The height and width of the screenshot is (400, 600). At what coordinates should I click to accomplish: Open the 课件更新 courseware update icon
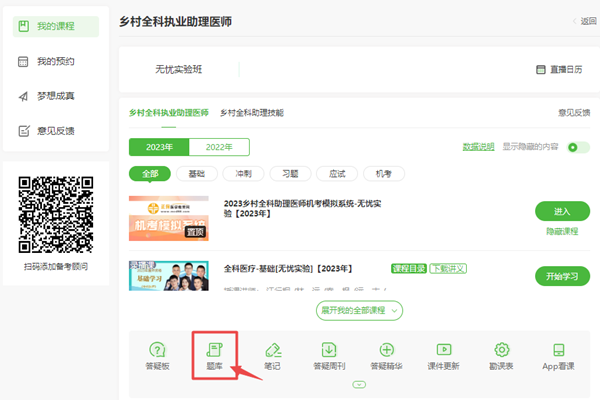pos(444,356)
